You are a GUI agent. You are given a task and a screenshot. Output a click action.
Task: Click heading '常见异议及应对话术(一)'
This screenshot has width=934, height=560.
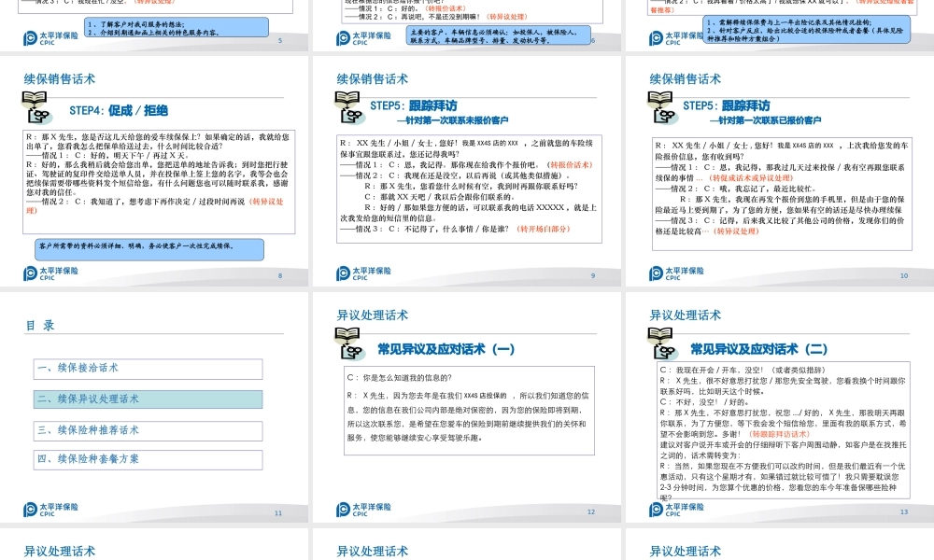pyautogui.click(x=446, y=349)
